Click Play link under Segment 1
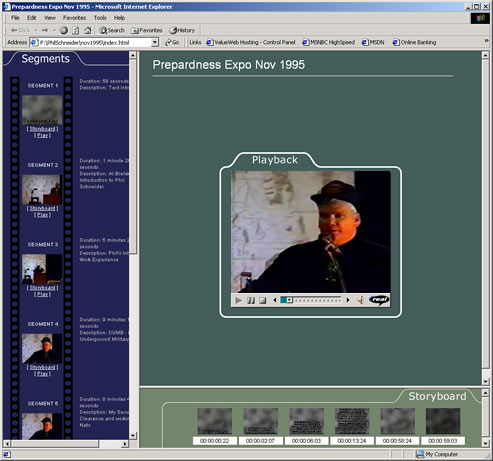493x461 pixels. point(42,135)
